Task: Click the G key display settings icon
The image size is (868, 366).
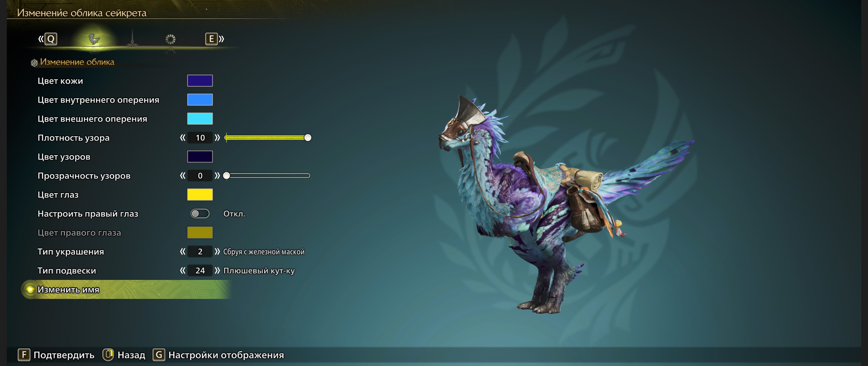Action: click(x=159, y=355)
